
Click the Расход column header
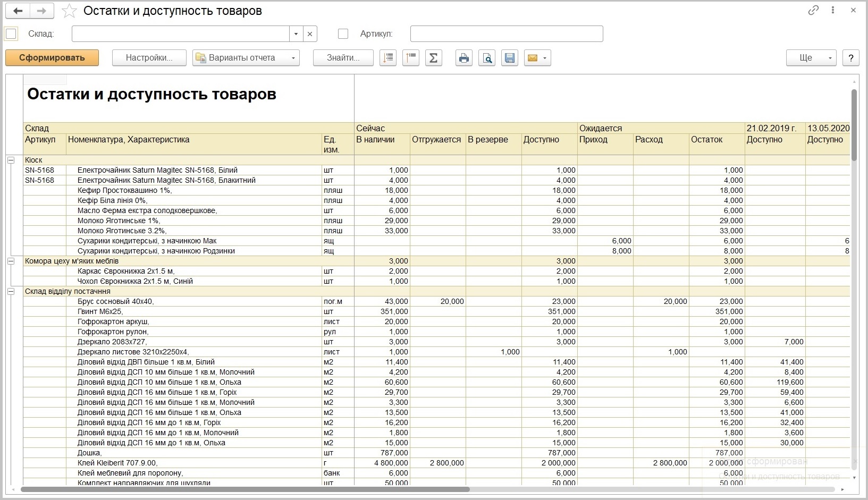point(661,144)
